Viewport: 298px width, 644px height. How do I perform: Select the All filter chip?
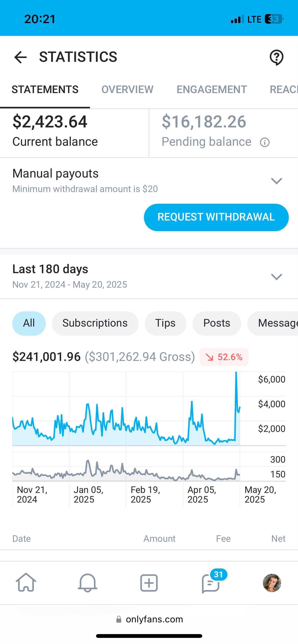coord(29,323)
